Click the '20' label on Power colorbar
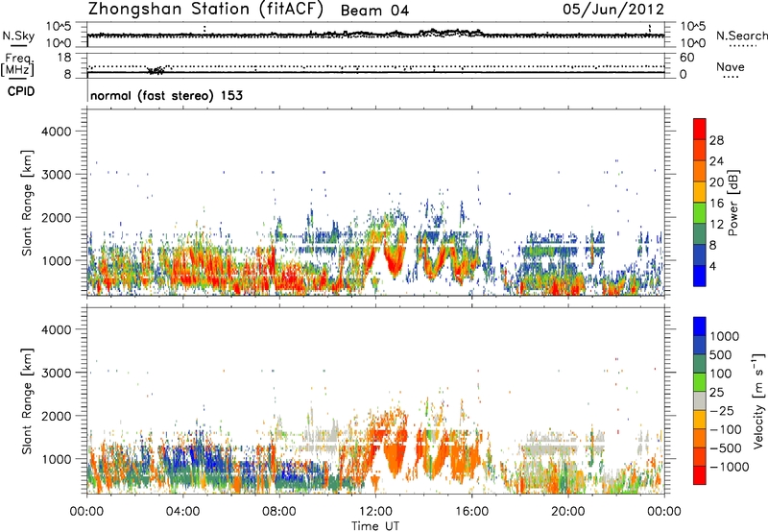Image resolution: width=768 pixels, height=532 pixels. click(716, 182)
